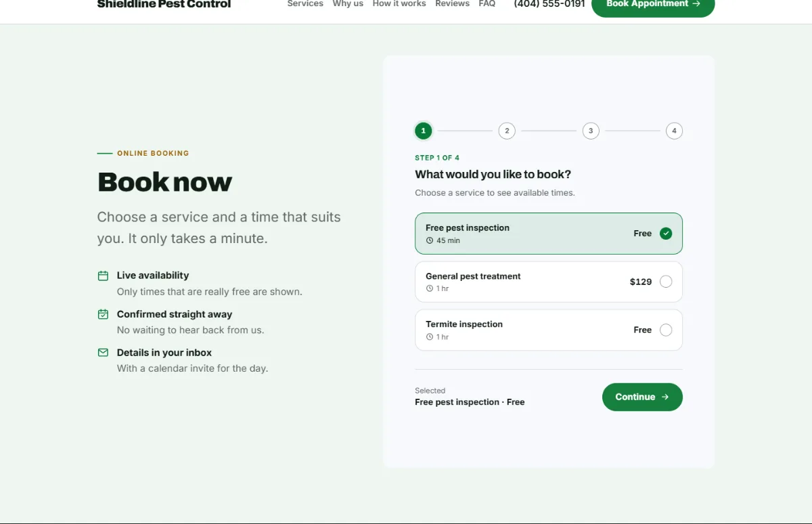
Task: Select the Termite inspection radio button
Action: (666, 330)
